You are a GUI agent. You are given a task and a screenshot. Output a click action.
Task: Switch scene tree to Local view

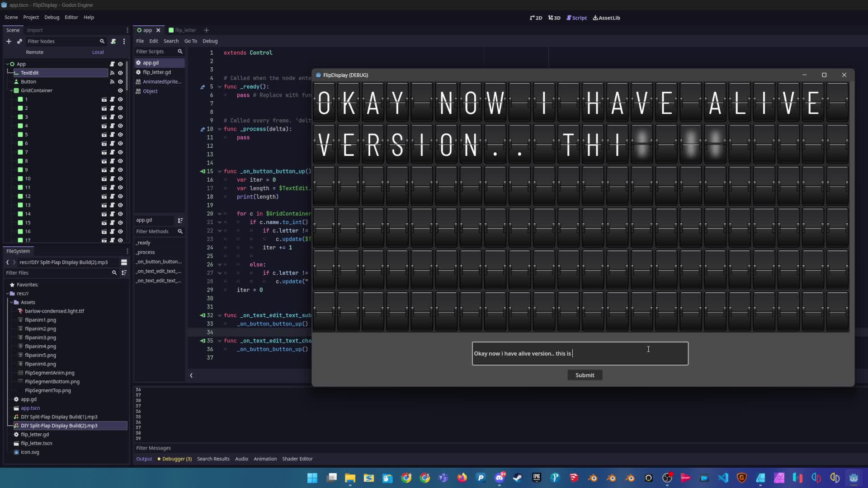tap(98, 52)
